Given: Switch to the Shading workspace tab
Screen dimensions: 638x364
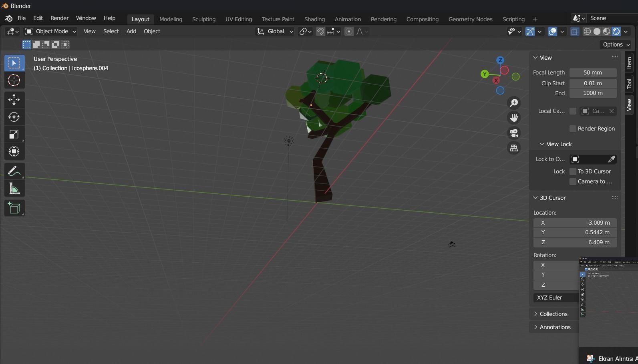Looking at the screenshot, I should click(314, 19).
